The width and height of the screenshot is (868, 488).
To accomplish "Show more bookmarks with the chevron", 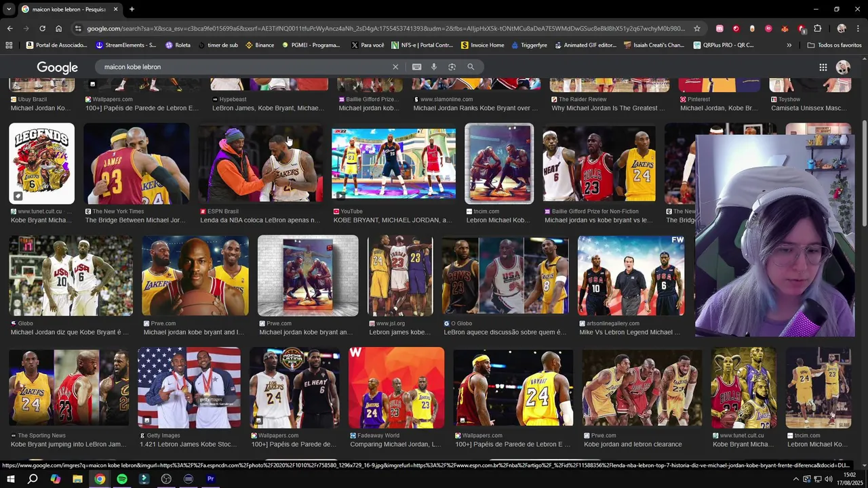I will (789, 45).
